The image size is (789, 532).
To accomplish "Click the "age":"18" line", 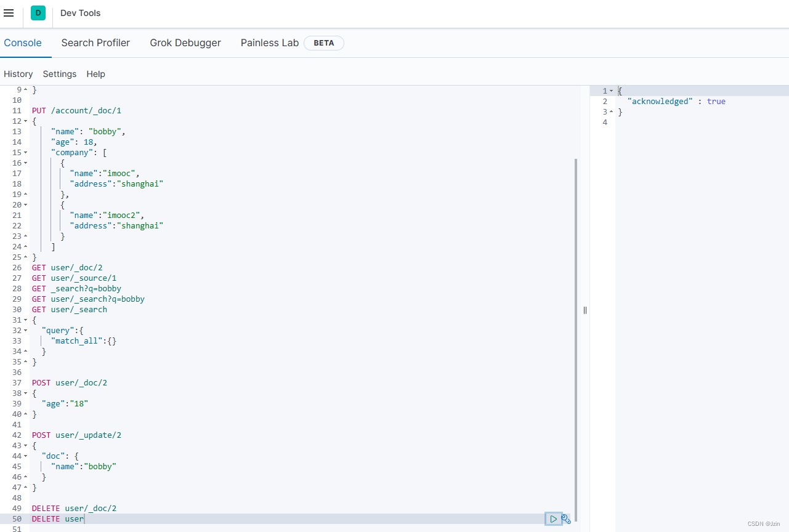I will tap(65, 404).
